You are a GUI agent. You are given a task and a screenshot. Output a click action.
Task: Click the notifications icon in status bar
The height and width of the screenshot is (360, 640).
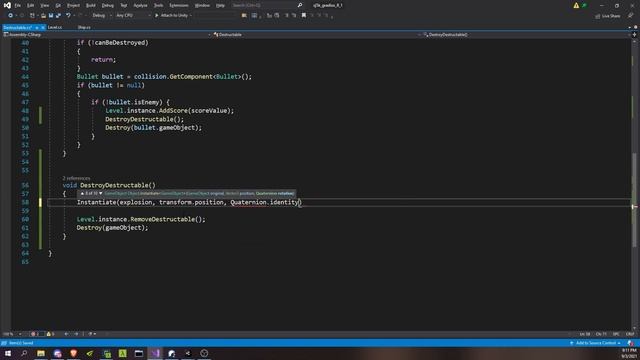click(x=631, y=343)
